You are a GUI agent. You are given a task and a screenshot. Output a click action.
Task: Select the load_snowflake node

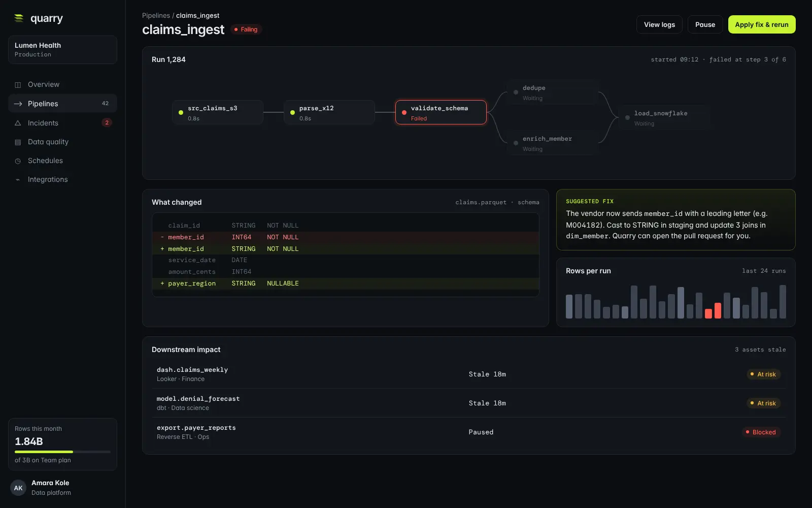point(664,117)
